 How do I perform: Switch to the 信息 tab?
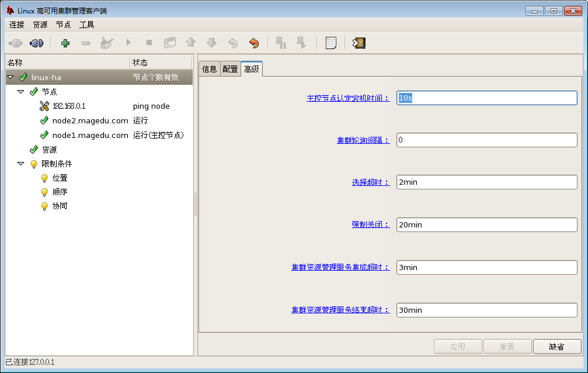[209, 69]
